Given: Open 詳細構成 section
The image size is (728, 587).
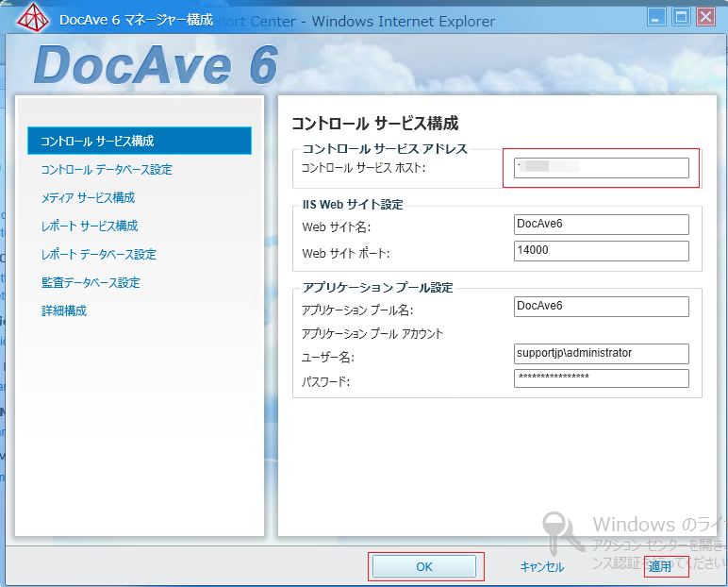Looking at the screenshot, I should (x=64, y=310).
